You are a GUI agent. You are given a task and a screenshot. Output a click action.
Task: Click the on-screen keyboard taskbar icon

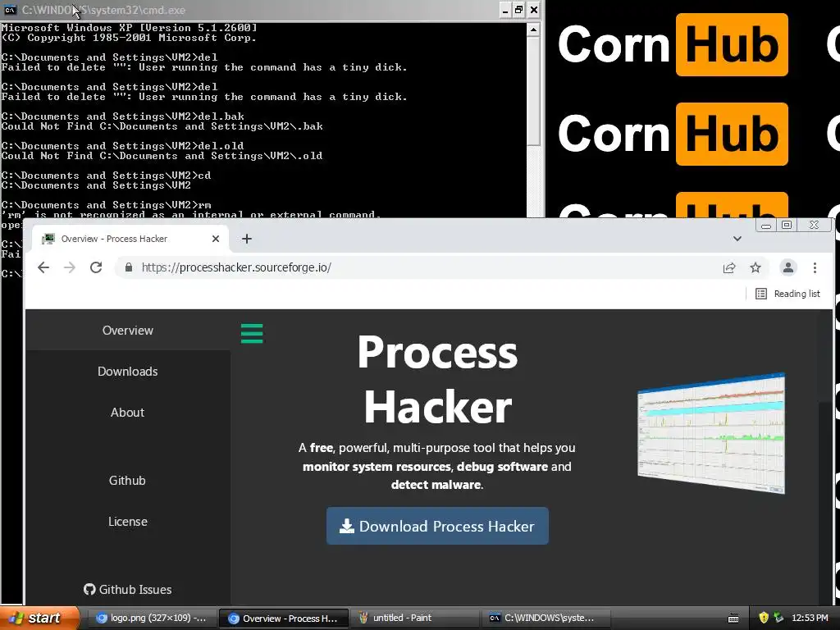pos(733,619)
